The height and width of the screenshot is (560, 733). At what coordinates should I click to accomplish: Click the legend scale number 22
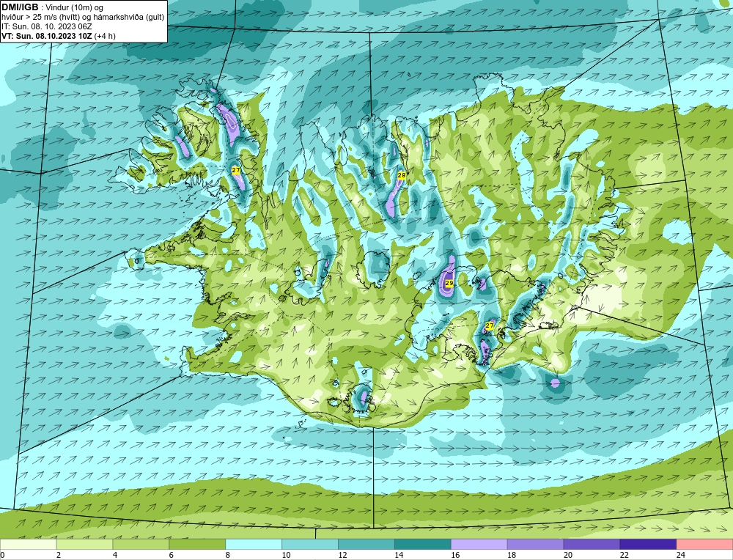tap(624, 555)
